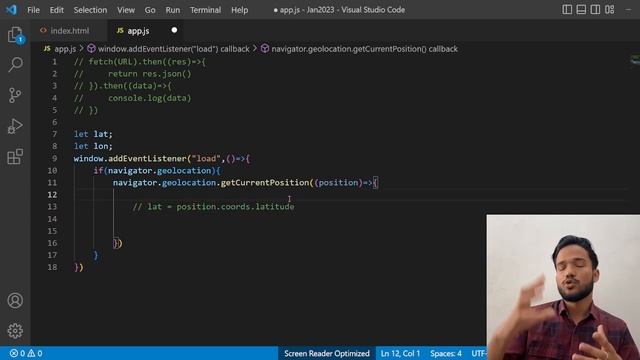Open the File menu
Screen dimensions: 640x360
click(x=33, y=10)
